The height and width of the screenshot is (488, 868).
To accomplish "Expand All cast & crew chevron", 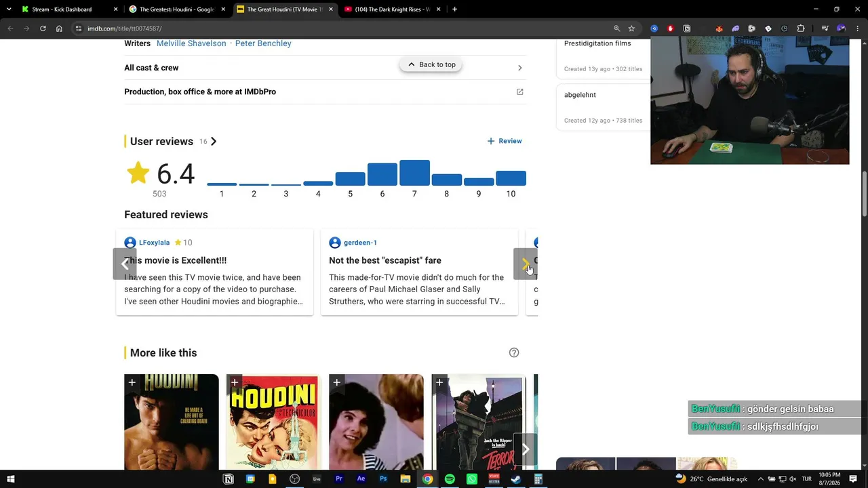I will pos(520,68).
